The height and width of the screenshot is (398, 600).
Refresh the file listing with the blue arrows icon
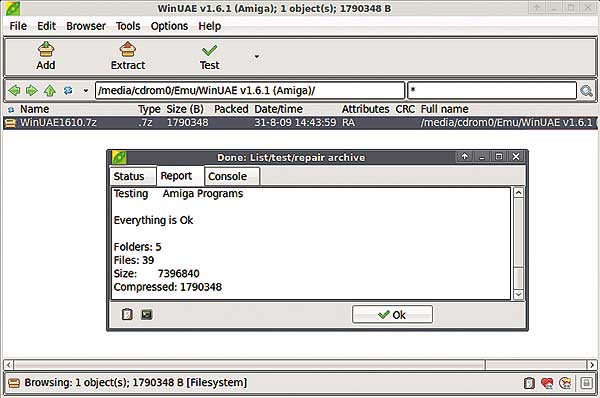click(x=68, y=91)
